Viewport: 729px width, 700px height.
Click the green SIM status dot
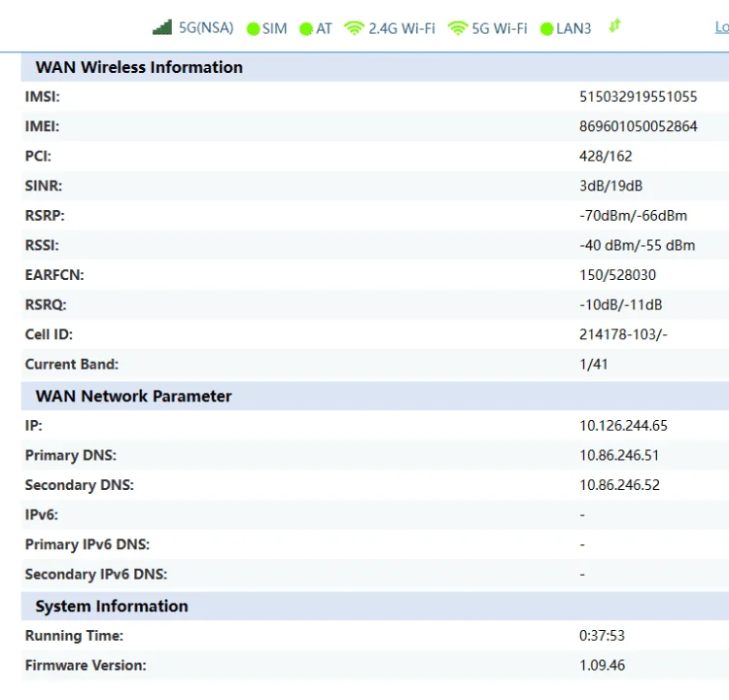[254, 29]
